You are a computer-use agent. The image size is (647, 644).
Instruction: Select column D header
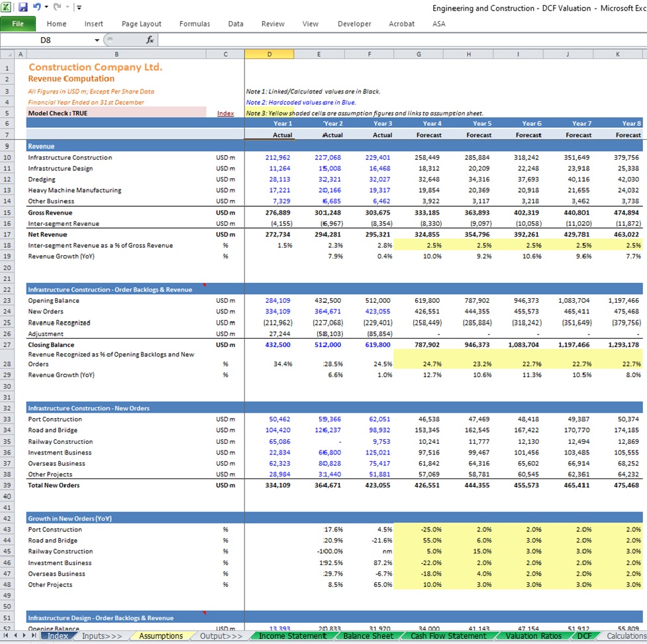click(269, 54)
